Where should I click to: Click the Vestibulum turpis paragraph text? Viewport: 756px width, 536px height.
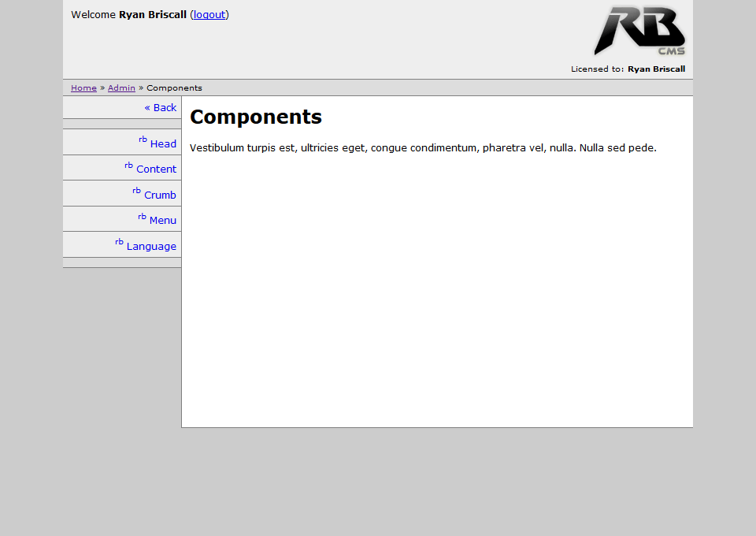tap(423, 148)
